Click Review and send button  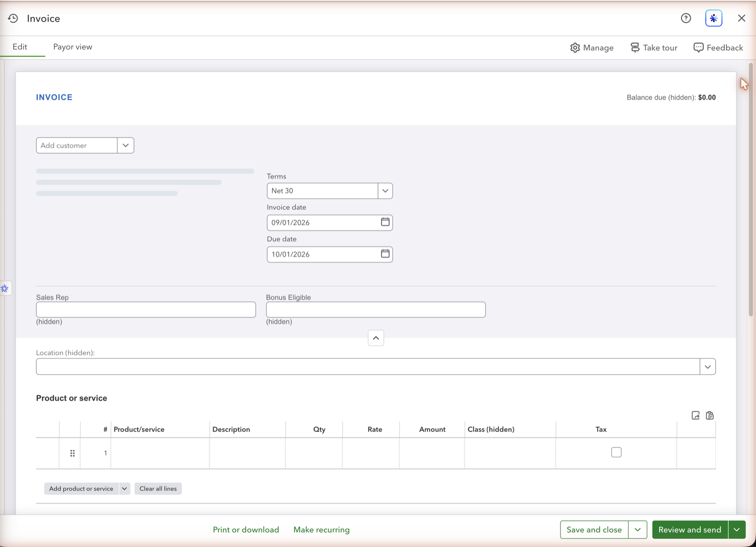690,530
